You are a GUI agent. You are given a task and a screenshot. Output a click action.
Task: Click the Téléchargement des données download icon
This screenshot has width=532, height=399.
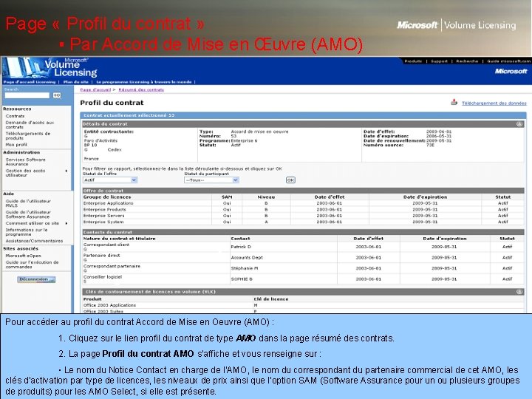point(454,102)
